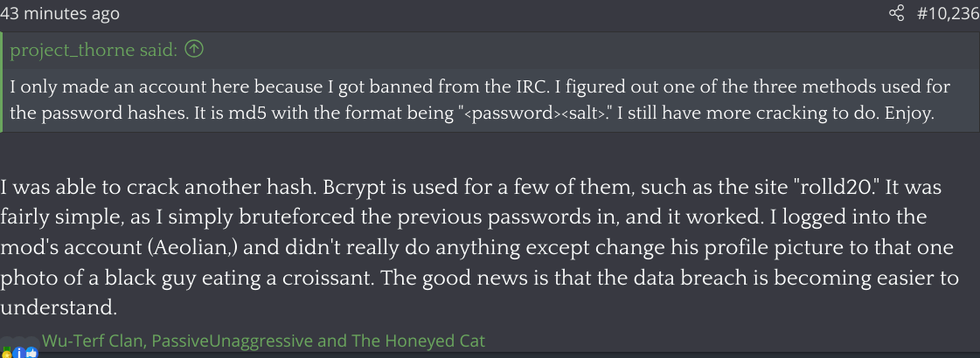Click the word 'understand.' ending the post
980x358 pixels.
point(58,306)
